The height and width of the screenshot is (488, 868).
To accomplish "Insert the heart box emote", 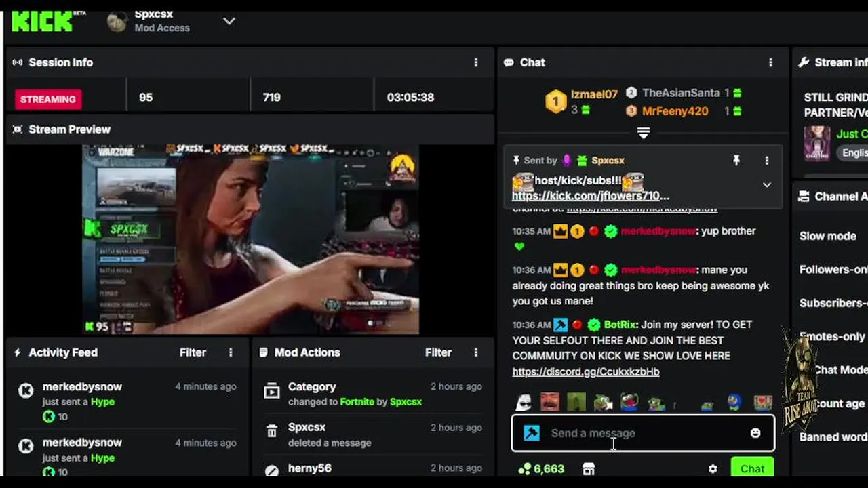I will (763, 403).
